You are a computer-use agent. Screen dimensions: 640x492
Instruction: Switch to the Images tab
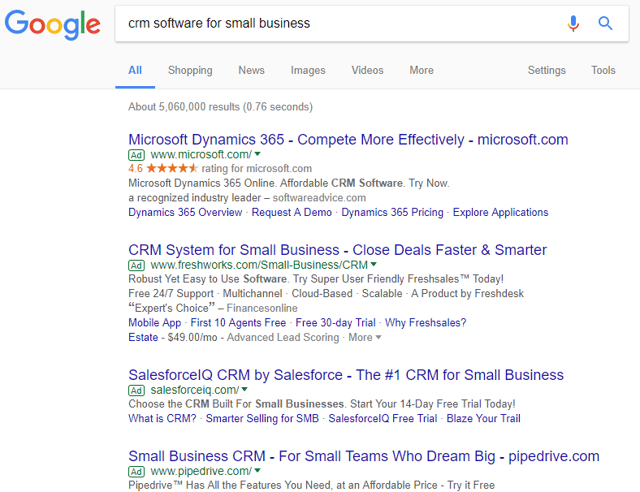[x=308, y=70]
